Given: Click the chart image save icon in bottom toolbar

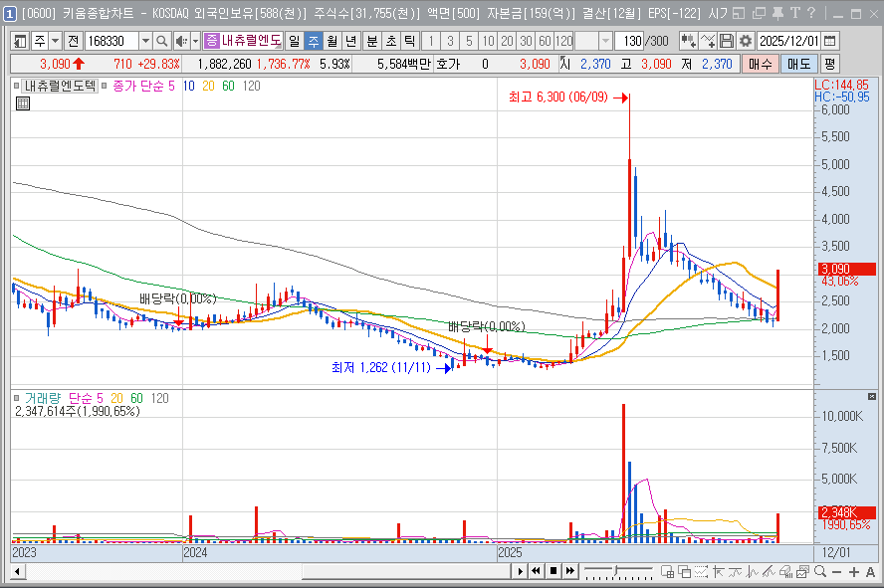Looking at the screenshot, I should [802, 572].
